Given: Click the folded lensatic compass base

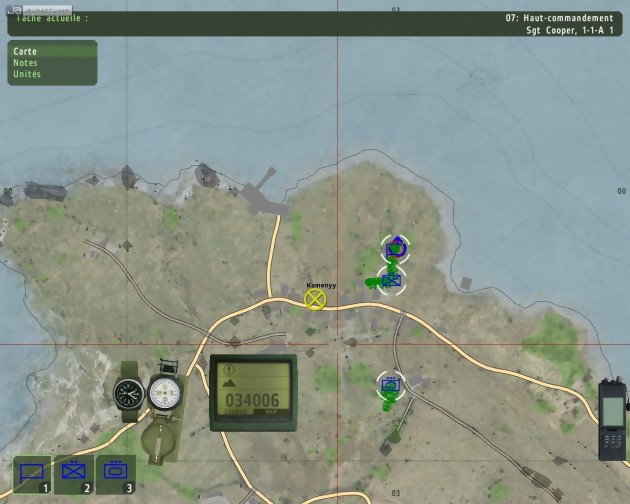Looking at the screenshot, I should coord(159,438).
